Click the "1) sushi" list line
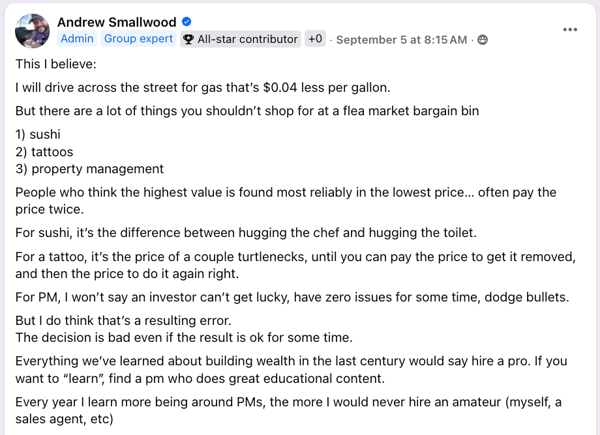The width and height of the screenshot is (600, 435). click(39, 134)
